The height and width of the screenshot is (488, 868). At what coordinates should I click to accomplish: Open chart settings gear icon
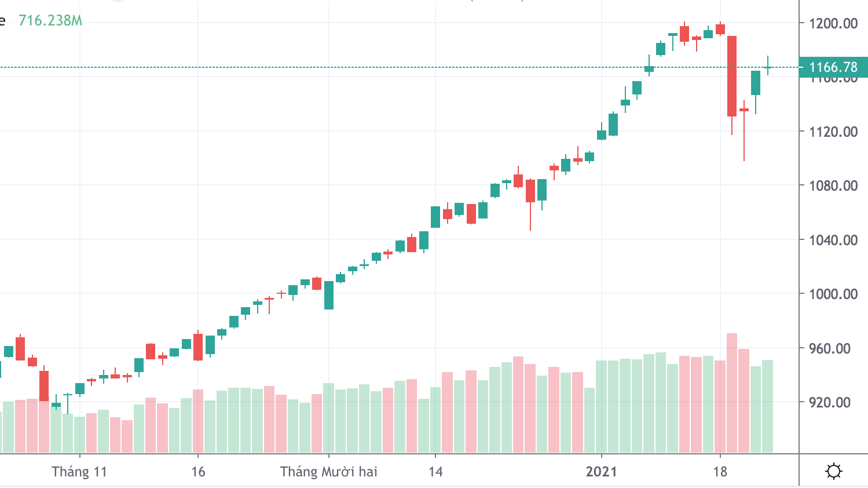[833, 471]
